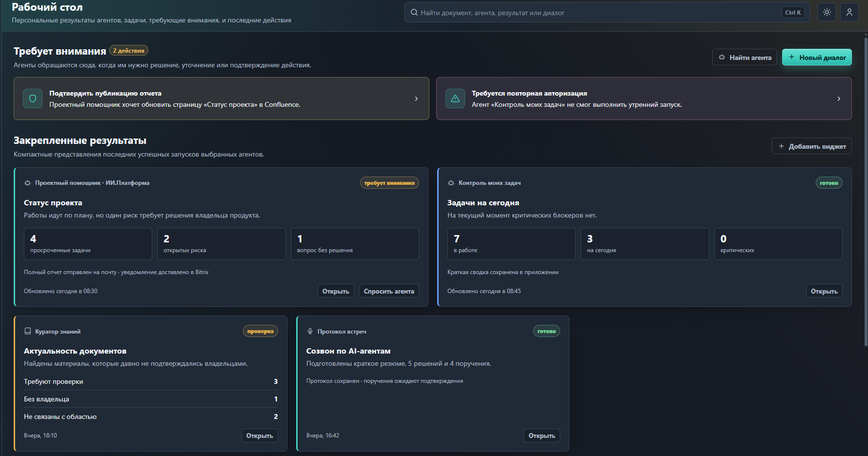Click the Актуальность документов heading
Viewport: 868px width, 456px height.
75,351
